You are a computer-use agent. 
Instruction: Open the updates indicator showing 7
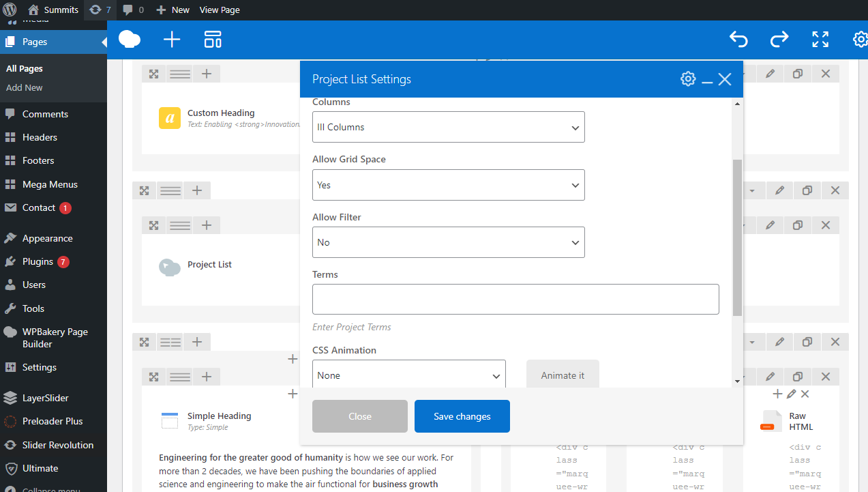click(x=100, y=10)
